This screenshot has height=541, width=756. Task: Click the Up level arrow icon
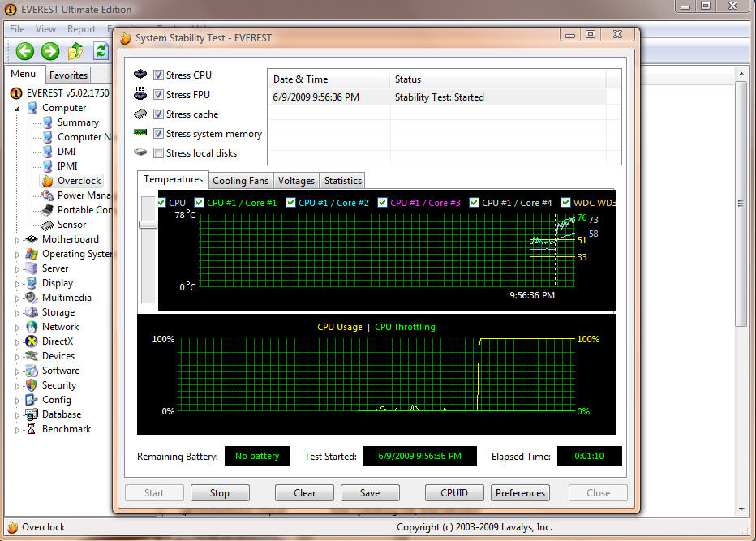[x=75, y=50]
